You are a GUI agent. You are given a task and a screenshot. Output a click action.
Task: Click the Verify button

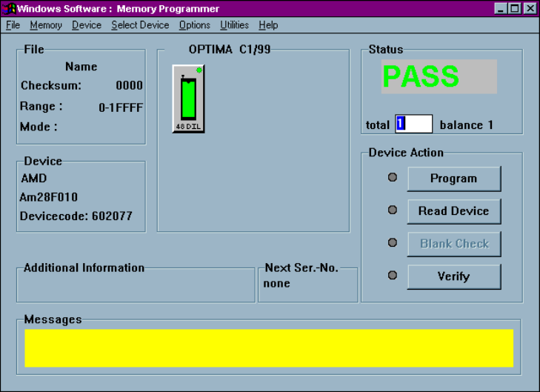pos(454,276)
